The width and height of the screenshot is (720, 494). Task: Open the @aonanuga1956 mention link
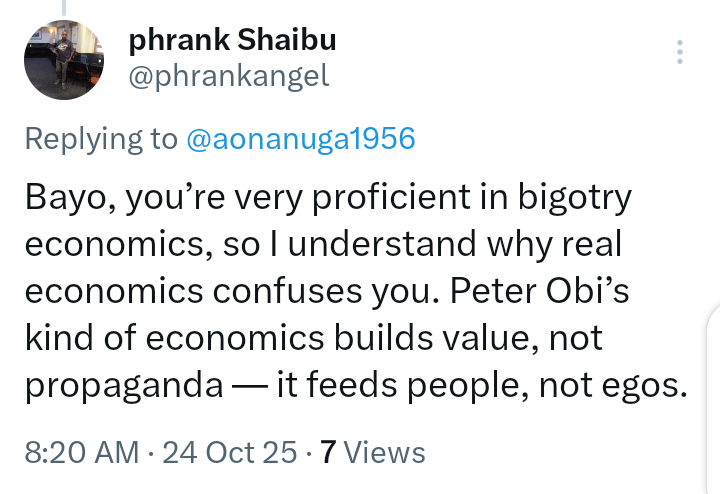[x=300, y=138]
